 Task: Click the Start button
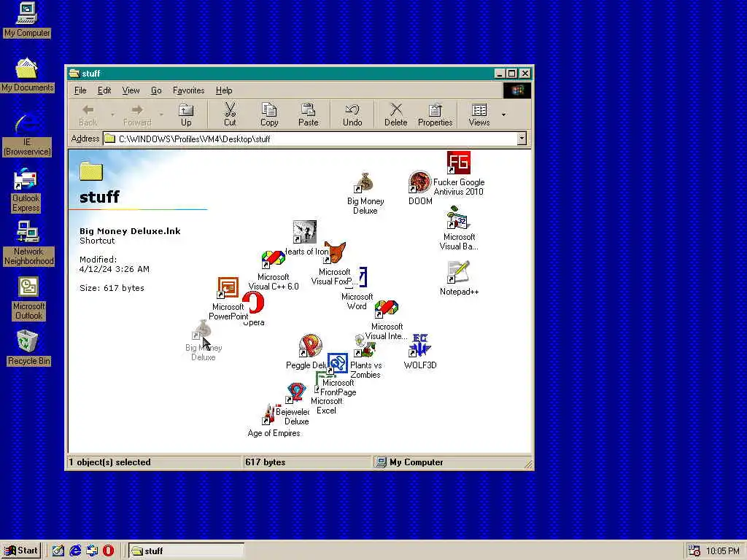21,551
